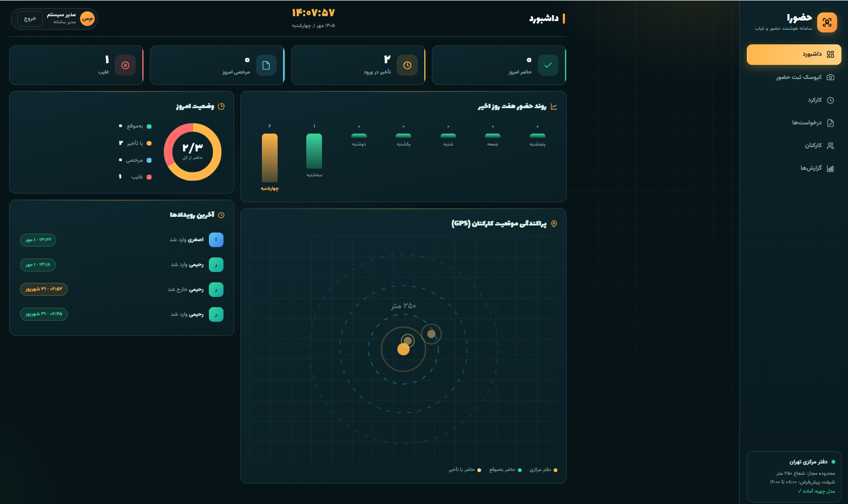Screen dimensions: 848x504
Task: Click دفتر مرکزی تهران in sidebar footer
Action: pos(808,462)
